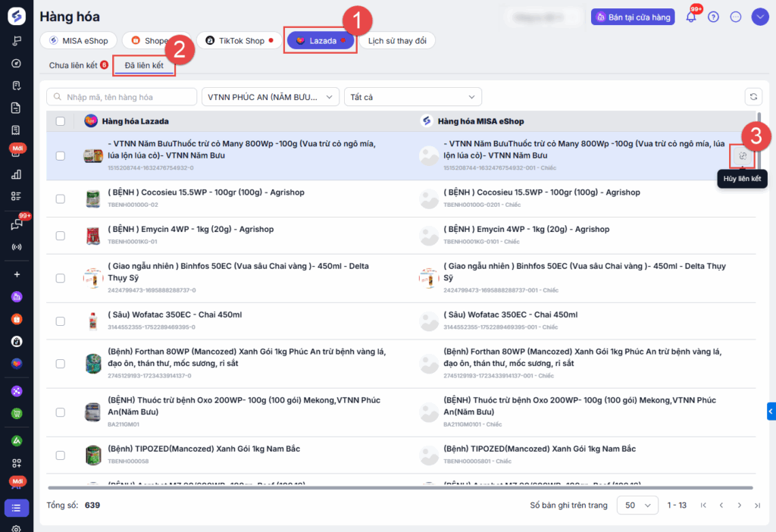Viewport: 776px width, 532px height.
Task: Open records per page dropdown 50
Action: 637,505
